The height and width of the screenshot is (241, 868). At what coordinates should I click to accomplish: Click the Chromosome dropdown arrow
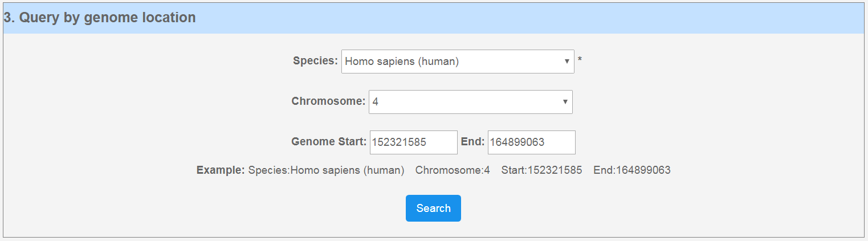click(x=565, y=102)
